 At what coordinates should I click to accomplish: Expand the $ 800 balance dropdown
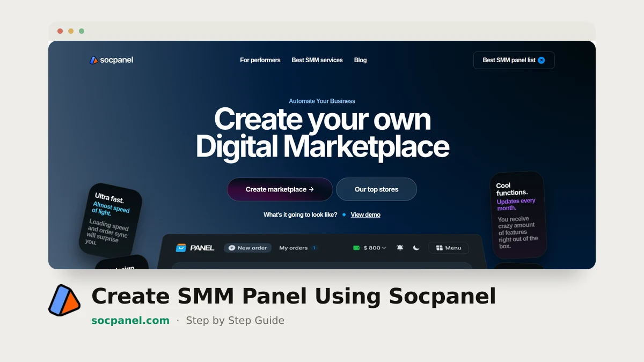tap(375, 248)
